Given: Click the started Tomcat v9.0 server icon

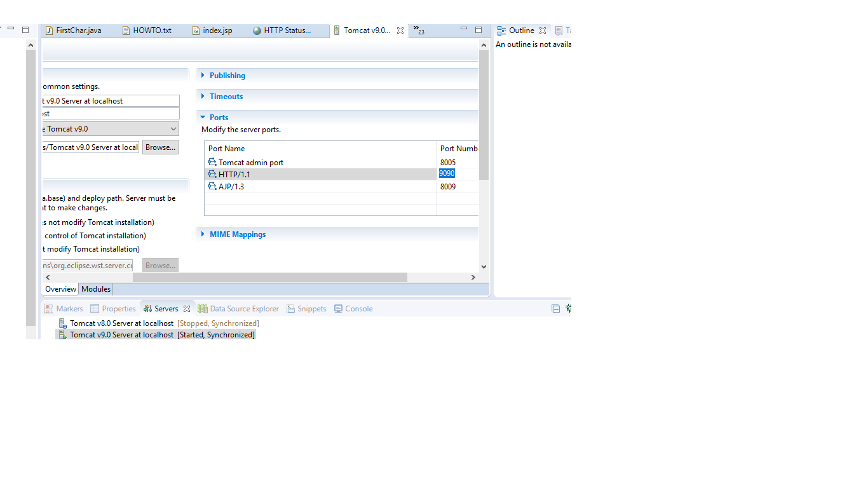Looking at the screenshot, I should pyautogui.click(x=62, y=335).
